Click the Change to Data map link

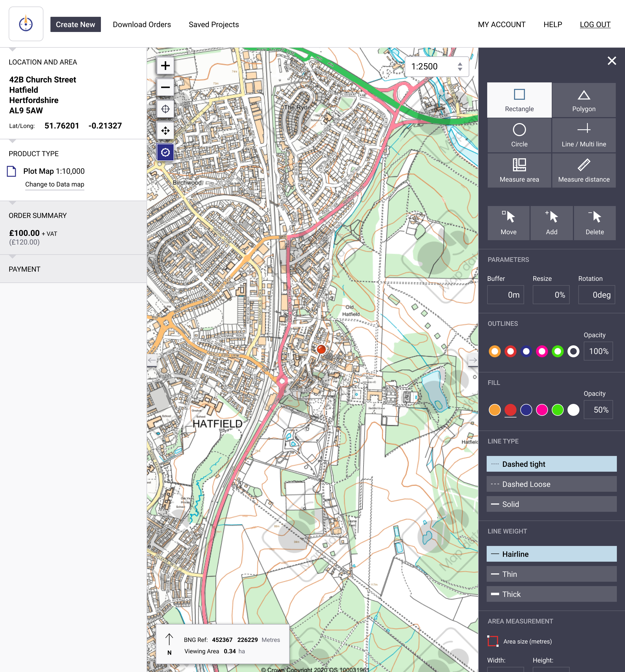click(55, 184)
